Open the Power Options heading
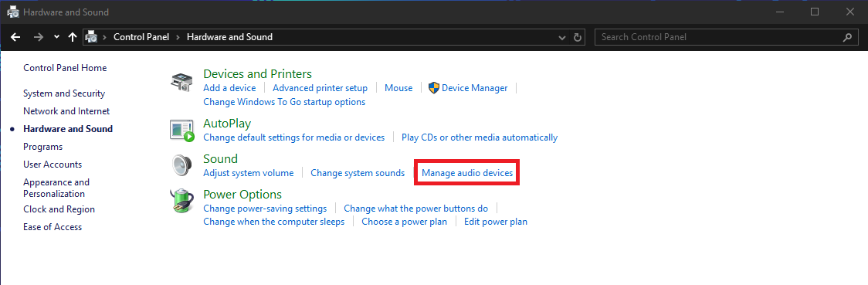 pyautogui.click(x=242, y=194)
